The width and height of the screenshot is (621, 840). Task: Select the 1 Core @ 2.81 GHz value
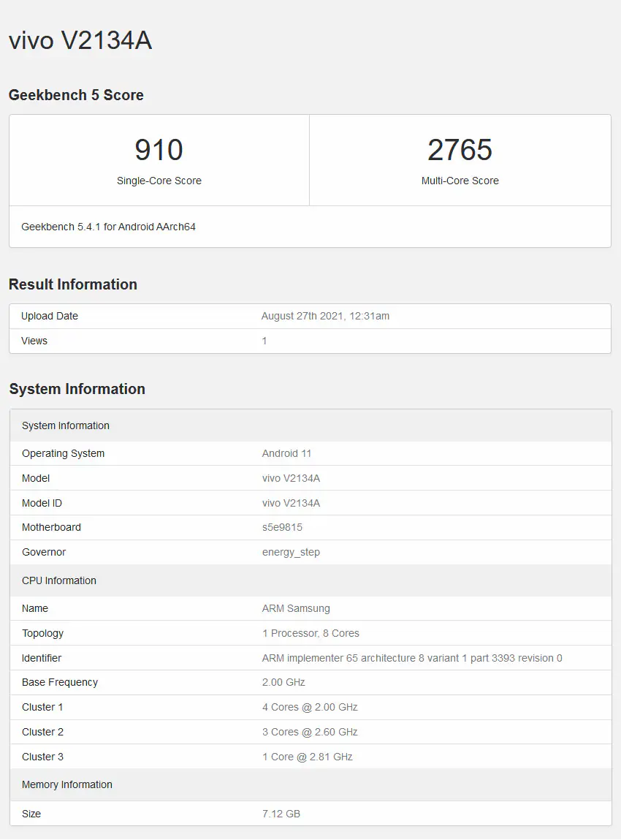(308, 757)
